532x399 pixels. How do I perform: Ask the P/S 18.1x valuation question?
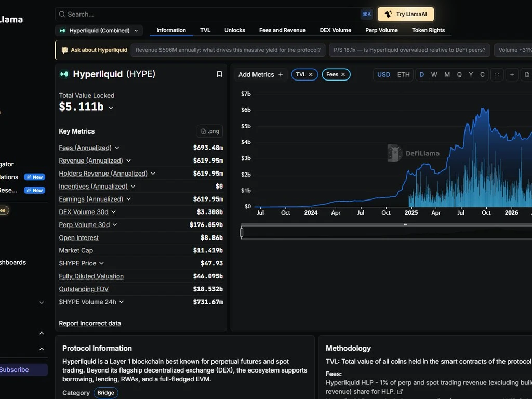click(x=409, y=50)
